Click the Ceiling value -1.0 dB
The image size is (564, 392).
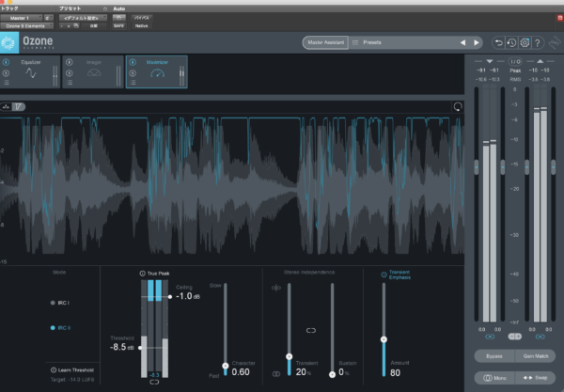[188, 296]
